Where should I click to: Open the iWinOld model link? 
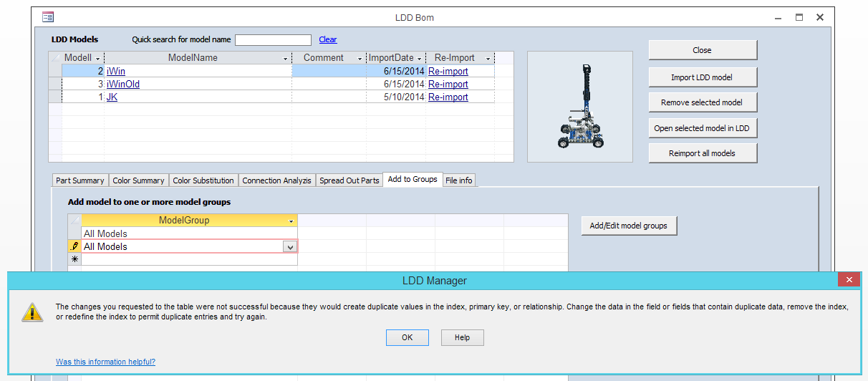(x=123, y=84)
